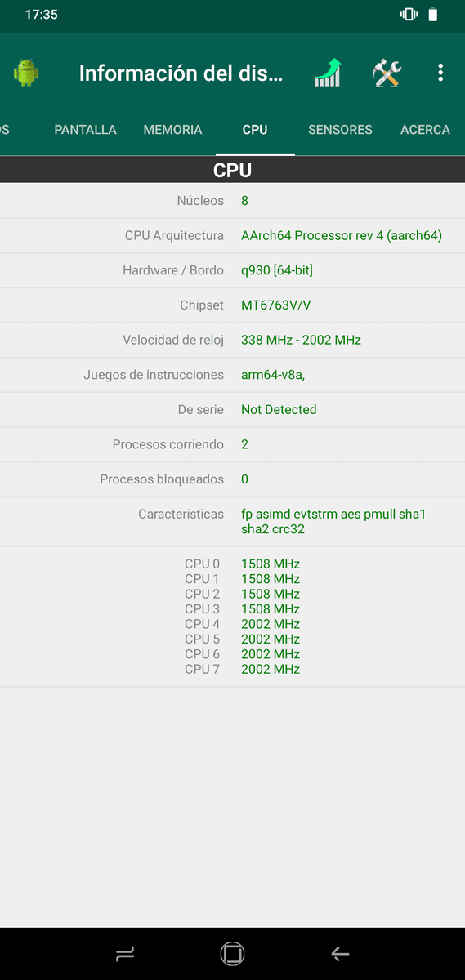This screenshot has width=465, height=980.
Task: Tap the Android home navigation button
Action: (x=232, y=953)
